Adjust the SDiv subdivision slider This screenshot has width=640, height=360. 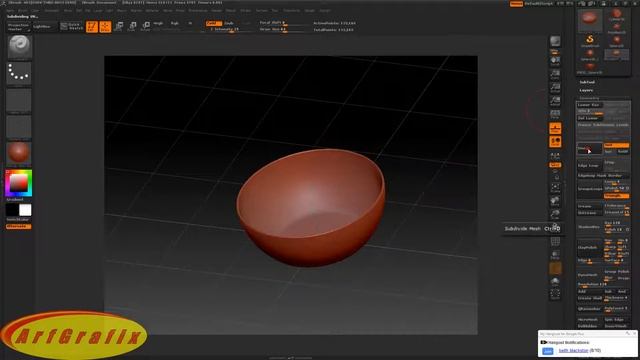590,111
